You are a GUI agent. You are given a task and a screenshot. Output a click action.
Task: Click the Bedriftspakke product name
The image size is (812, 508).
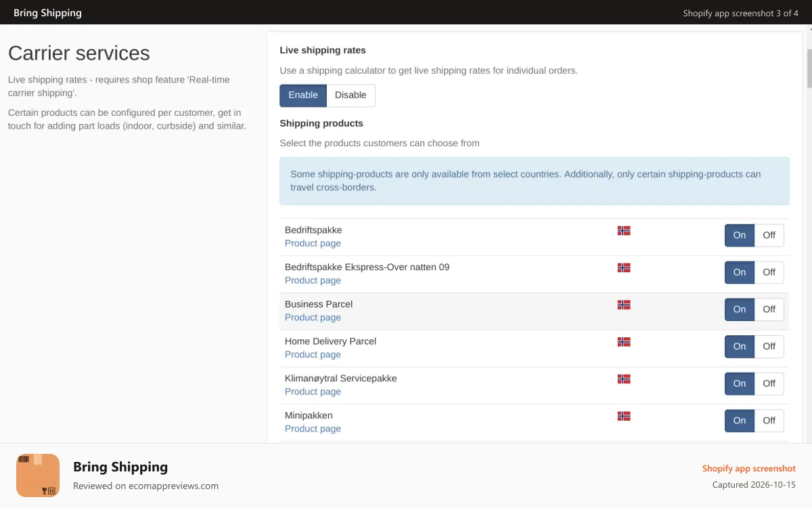pyautogui.click(x=313, y=230)
